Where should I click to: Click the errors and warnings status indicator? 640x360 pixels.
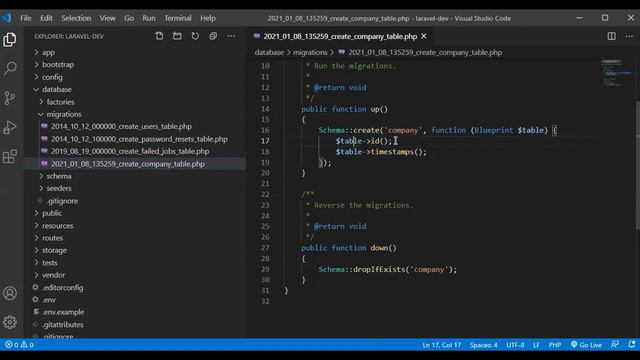point(19,345)
